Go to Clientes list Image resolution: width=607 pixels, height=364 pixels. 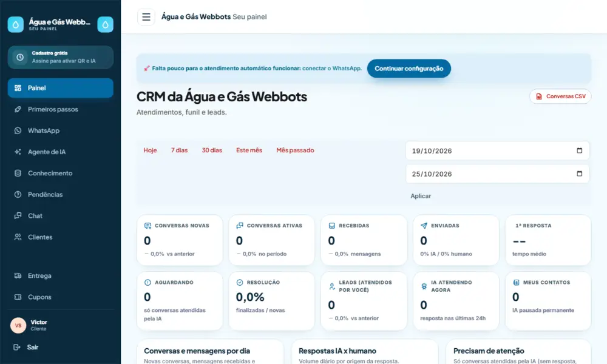coord(60,237)
